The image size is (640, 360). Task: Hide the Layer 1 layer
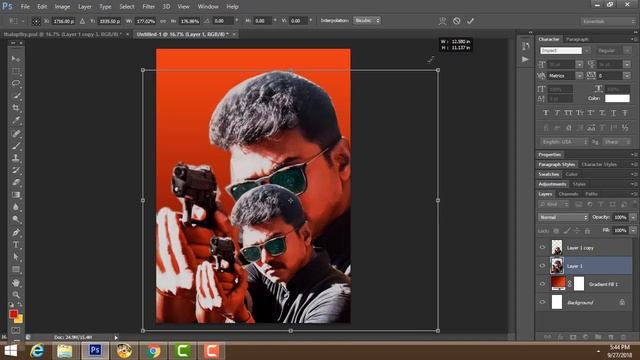(x=542, y=266)
